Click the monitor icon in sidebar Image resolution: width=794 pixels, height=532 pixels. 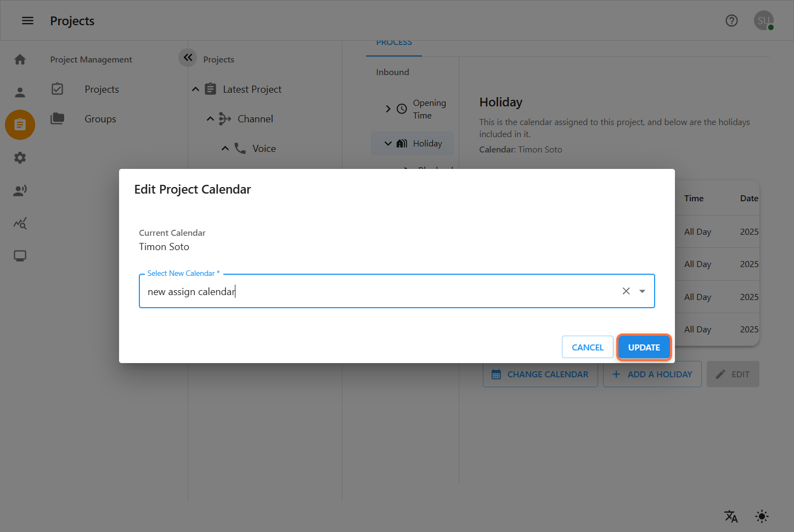click(x=20, y=256)
